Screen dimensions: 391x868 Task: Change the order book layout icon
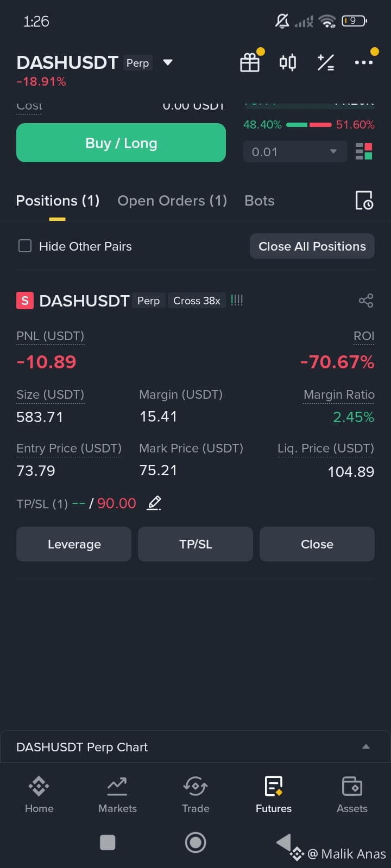click(x=364, y=151)
